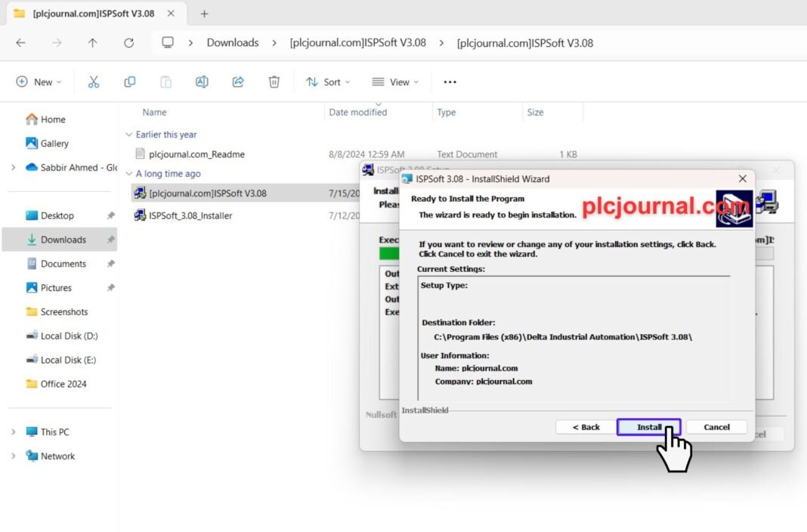
Task: Open Downloads in the sidebar
Action: pos(63,240)
